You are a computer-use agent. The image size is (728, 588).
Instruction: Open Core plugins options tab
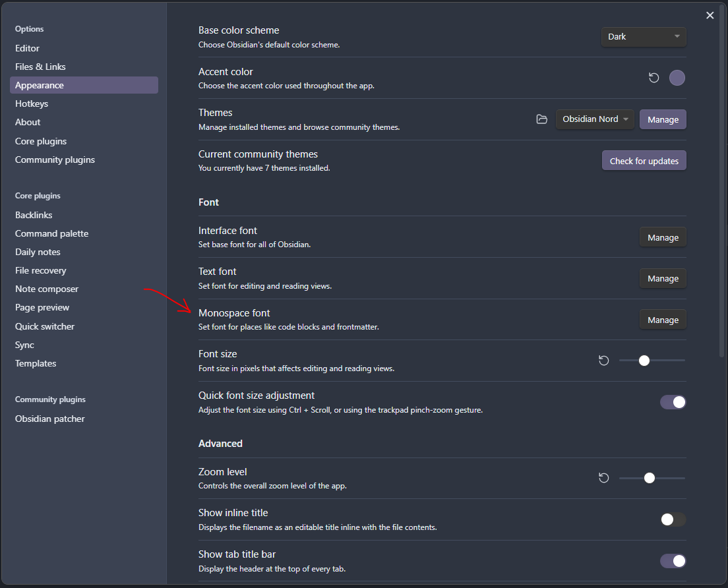coord(84,141)
